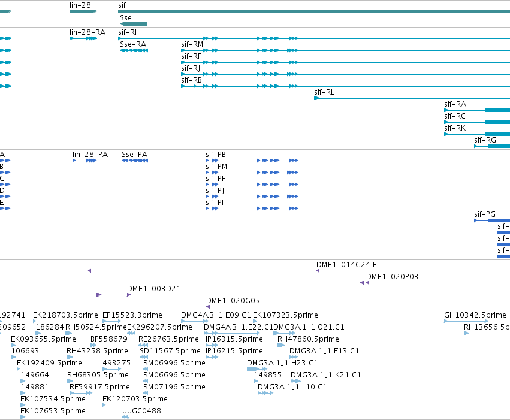
Task: Click the sif-RL transcript label
Action: (324, 92)
